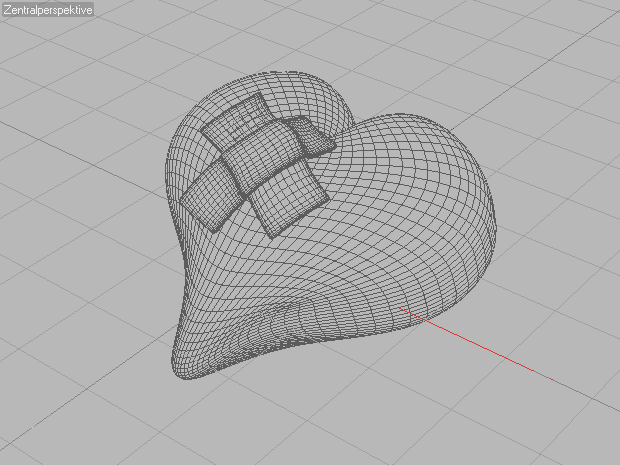This screenshot has height=465, width=620.
Task: Click empty grid in the bottom-right corner
Action: tap(570, 430)
